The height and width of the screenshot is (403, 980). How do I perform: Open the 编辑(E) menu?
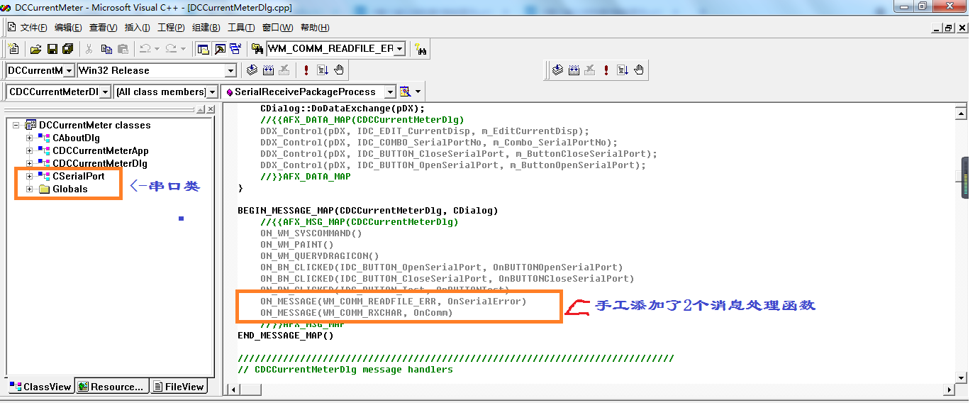pos(68,28)
